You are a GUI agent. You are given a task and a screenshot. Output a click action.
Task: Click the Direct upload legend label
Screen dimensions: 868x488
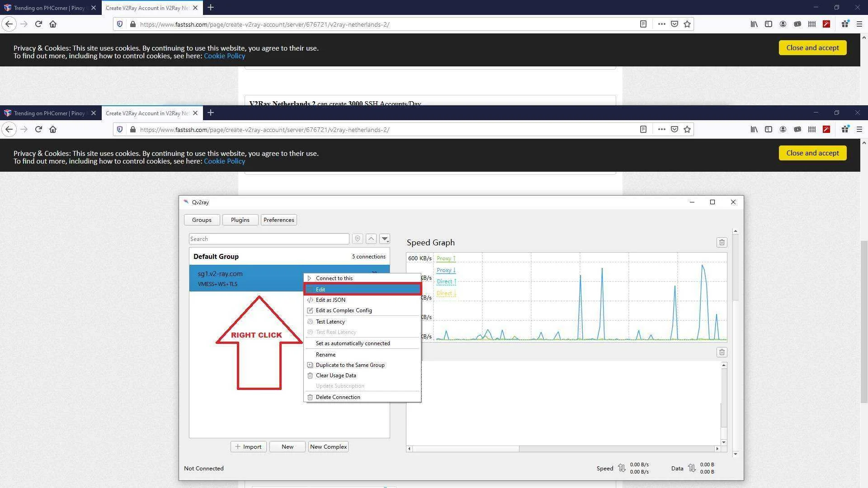[446, 282]
